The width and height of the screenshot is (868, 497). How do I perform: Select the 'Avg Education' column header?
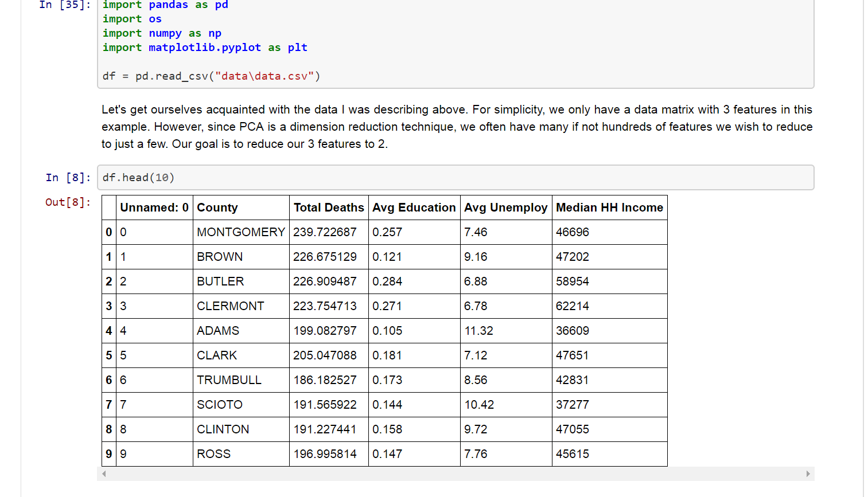pos(414,208)
